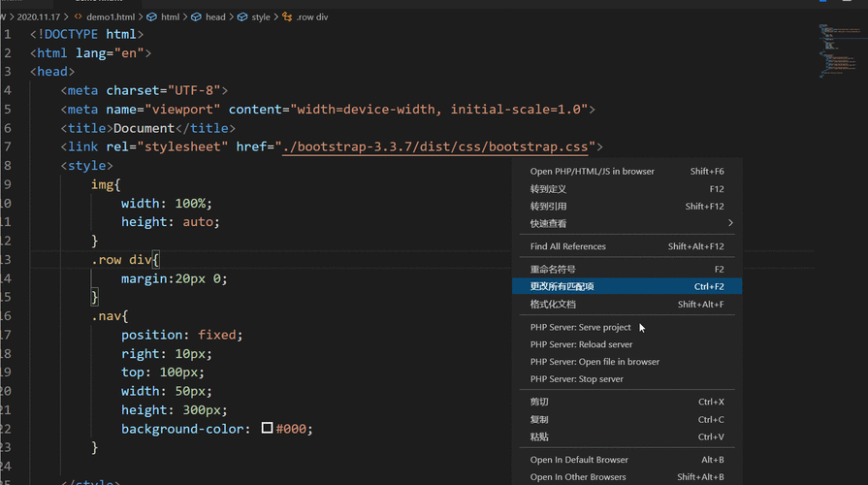The width and height of the screenshot is (868, 485).
Task: Expand the 快速查看 submenu arrow
Action: click(x=730, y=223)
